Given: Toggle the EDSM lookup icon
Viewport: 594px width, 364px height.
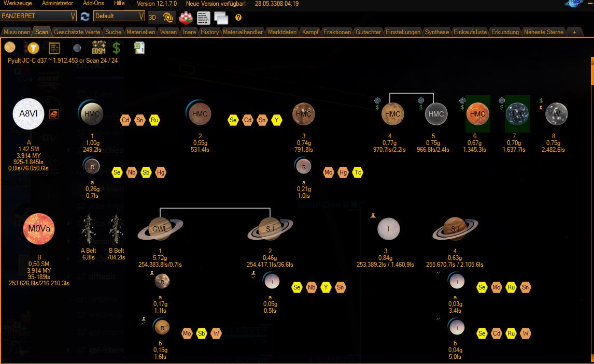Looking at the screenshot, I should pos(98,48).
